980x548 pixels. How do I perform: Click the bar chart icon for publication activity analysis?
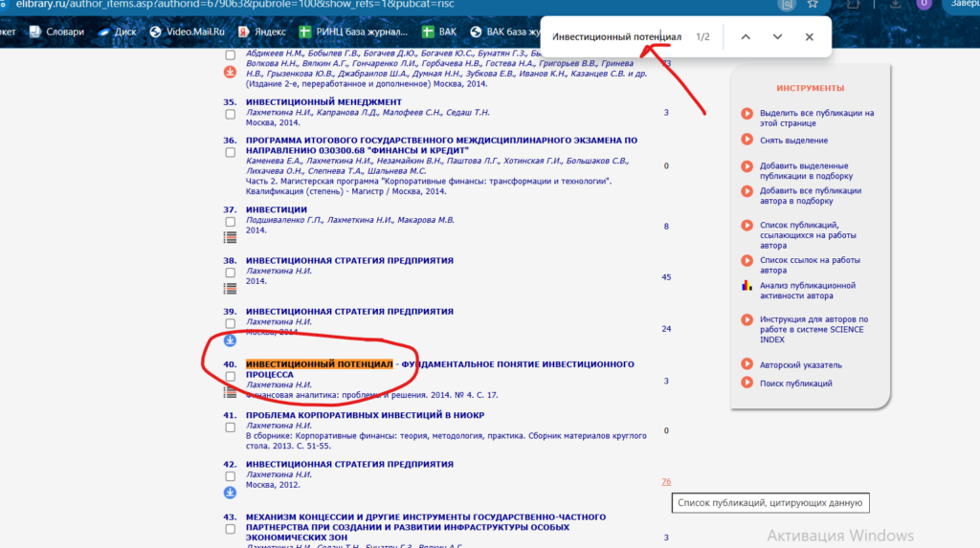tap(746, 286)
